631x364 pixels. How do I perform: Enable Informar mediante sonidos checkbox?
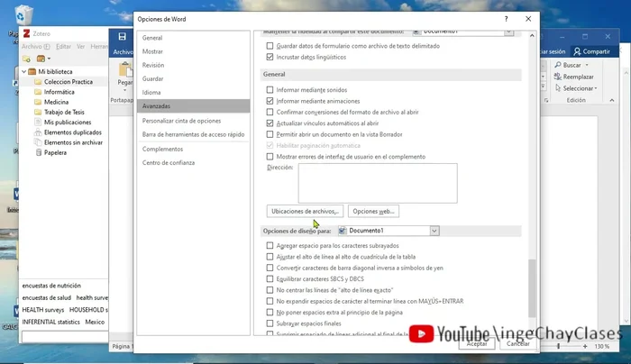pyautogui.click(x=270, y=90)
